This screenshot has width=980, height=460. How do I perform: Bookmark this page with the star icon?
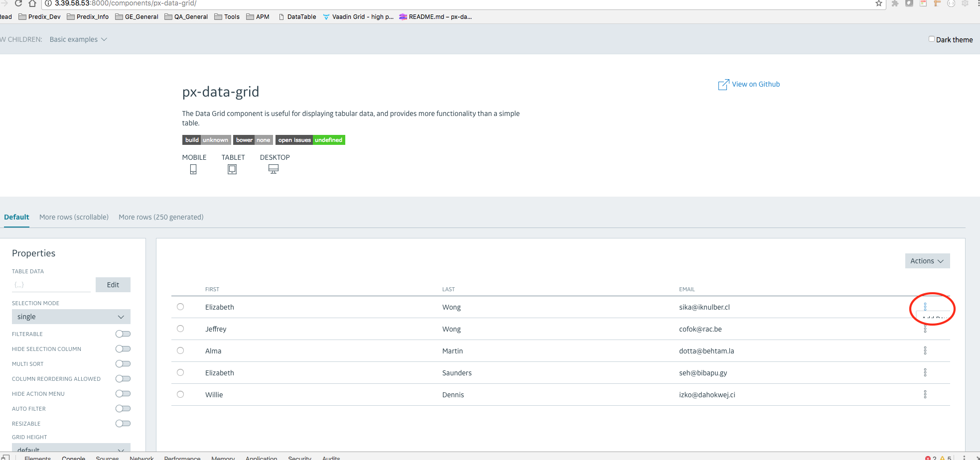[x=878, y=3]
